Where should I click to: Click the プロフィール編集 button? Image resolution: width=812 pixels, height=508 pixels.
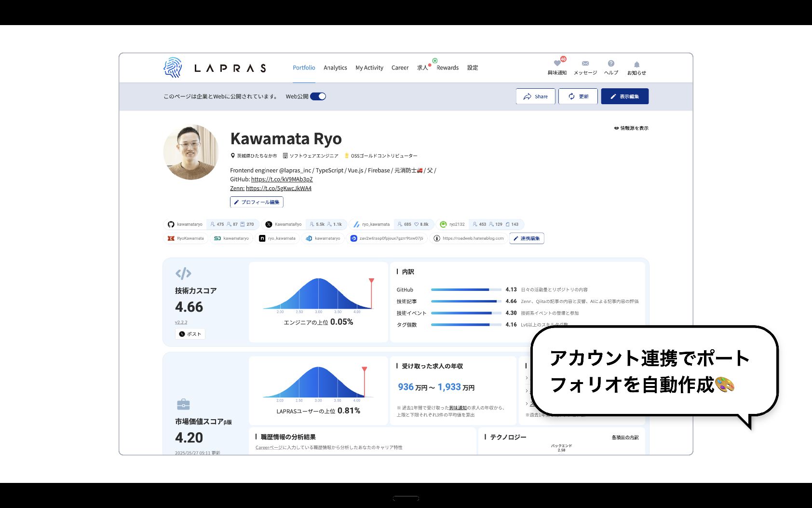click(257, 202)
